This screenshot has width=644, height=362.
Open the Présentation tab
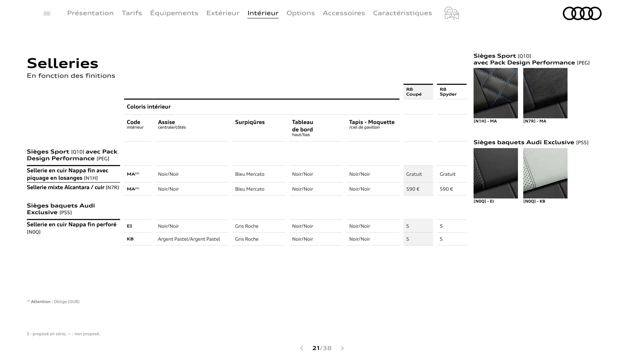pyautogui.click(x=90, y=13)
